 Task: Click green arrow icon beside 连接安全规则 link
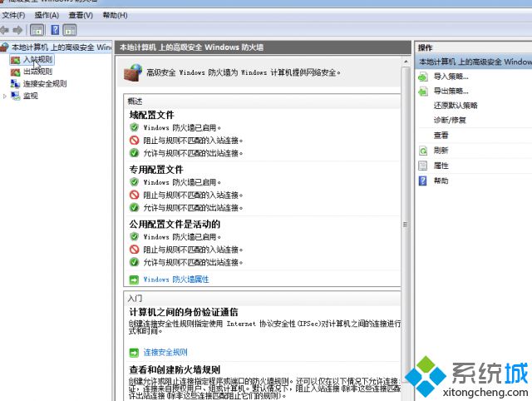tap(134, 353)
